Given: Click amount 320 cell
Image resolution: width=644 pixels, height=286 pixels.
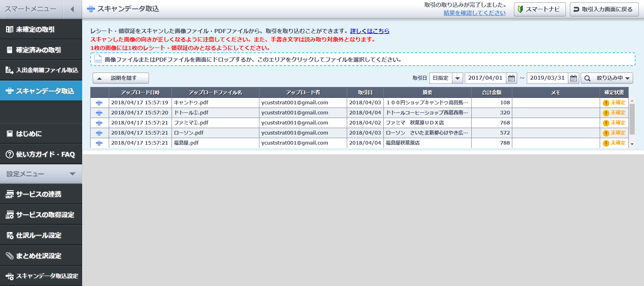Looking at the screenshot, I should [x=492, y=113].
